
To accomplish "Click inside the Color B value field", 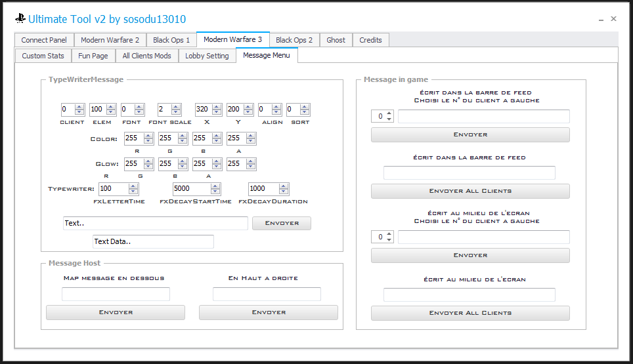I will [x=203, y=138].
